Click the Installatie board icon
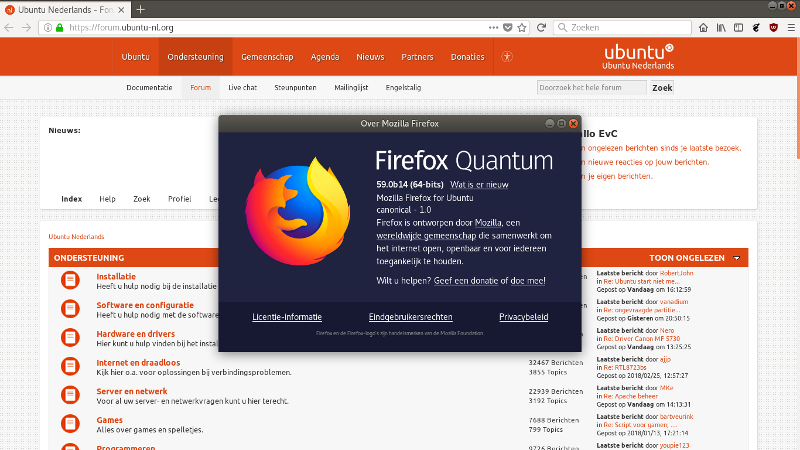800x450 pixels. pyautogui.click(x=70, y=280)
